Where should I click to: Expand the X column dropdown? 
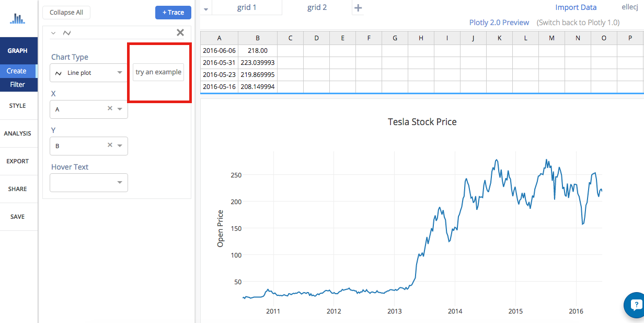pyautogui.click(x=120, y=109)
